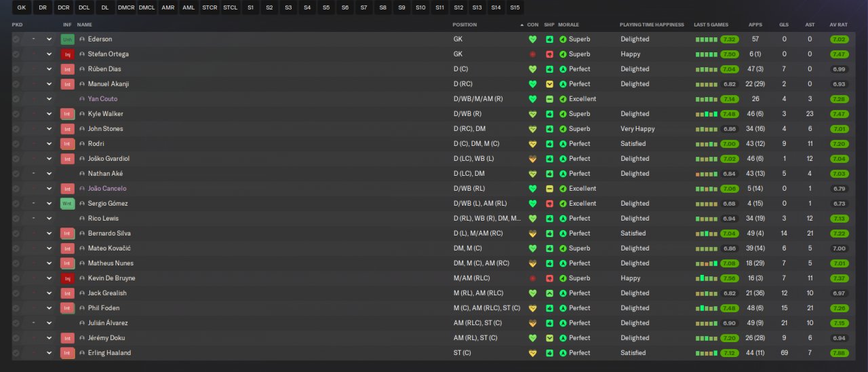
Task: Click Jérémy Doku's yellow sharpness icon
Action: (549, 338)
